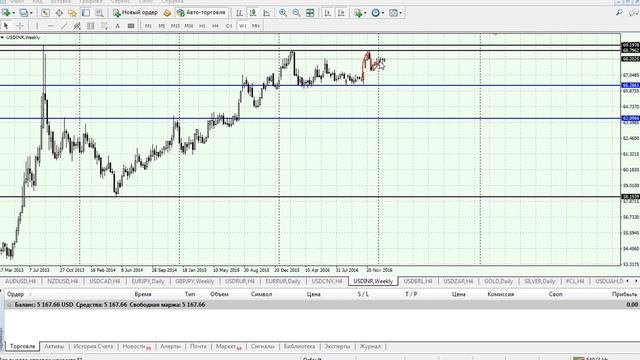Enable the M1 timeframe

148,26
